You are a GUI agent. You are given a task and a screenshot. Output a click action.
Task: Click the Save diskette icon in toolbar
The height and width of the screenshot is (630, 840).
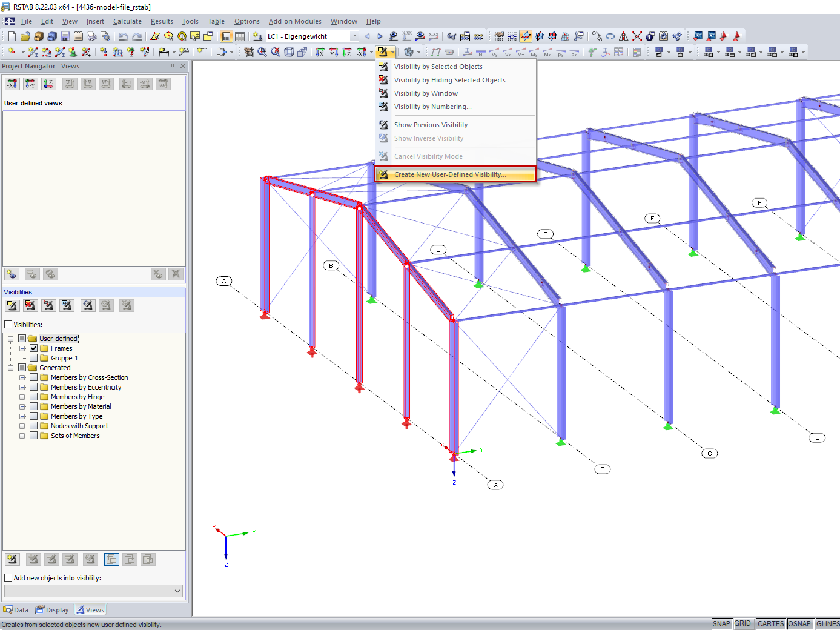pyautogui.click(x=65, y=36)
